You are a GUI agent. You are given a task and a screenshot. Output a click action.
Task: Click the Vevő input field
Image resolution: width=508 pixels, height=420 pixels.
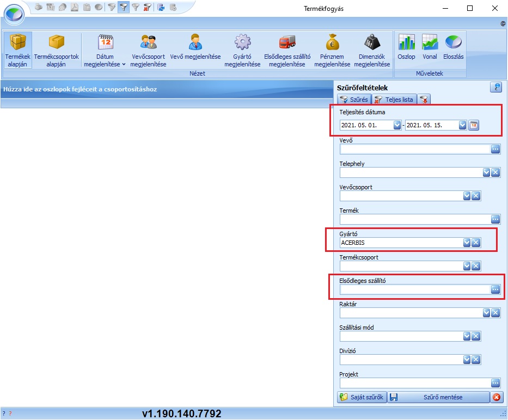(414, 149)
